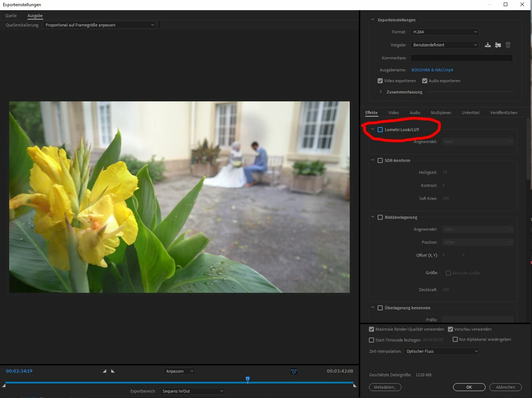The image size is (532, 398).
Task: Open the Quellenskalierung dropdown
Action: (x=99, y=25)
